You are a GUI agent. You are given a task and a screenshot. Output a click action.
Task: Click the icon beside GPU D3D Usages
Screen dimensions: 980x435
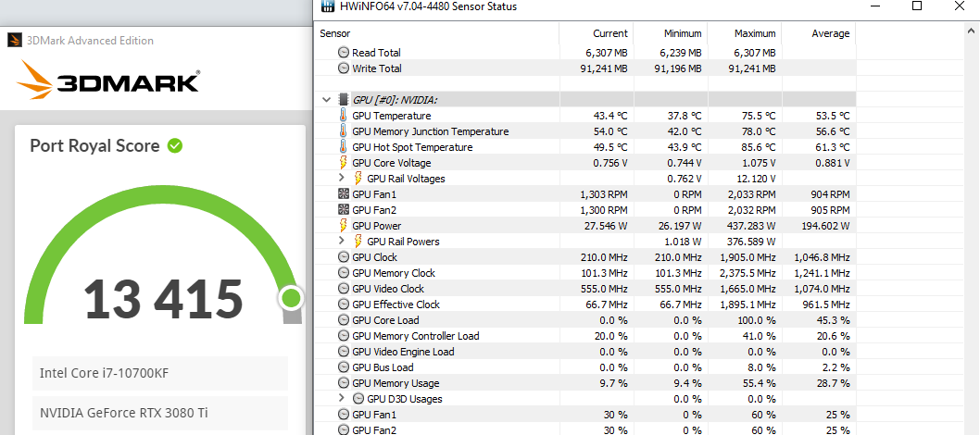click(358, 398)
